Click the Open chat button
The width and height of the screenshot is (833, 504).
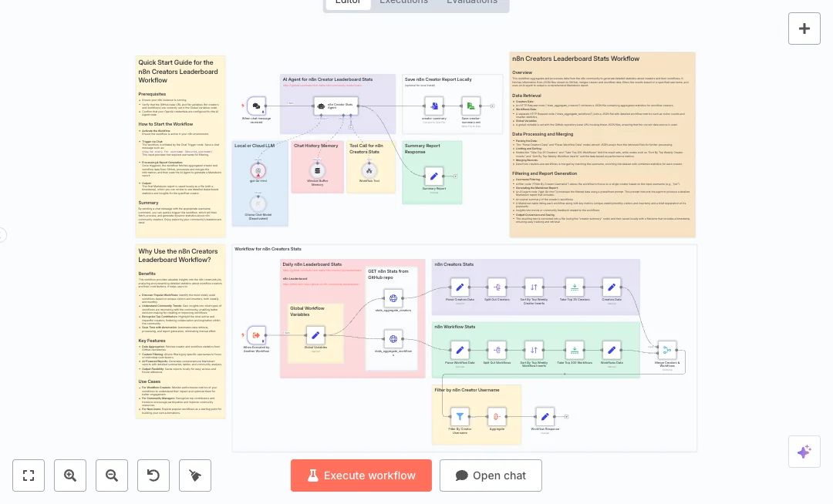pos(491,475)
